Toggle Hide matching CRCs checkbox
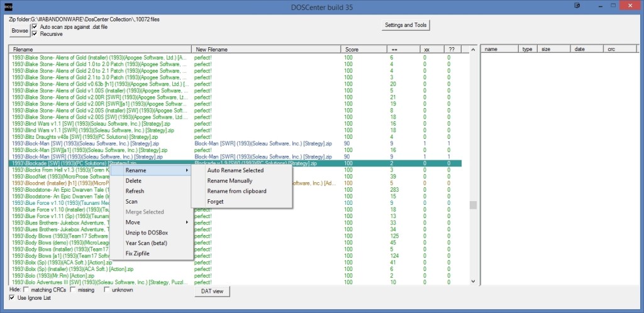Screen dimensions: 644x313 coord(26,290)
